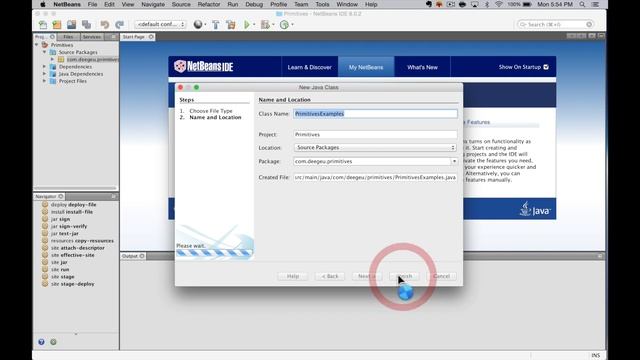
Task: Click the icon beside install install-file goal
Action: coord(45,212)
